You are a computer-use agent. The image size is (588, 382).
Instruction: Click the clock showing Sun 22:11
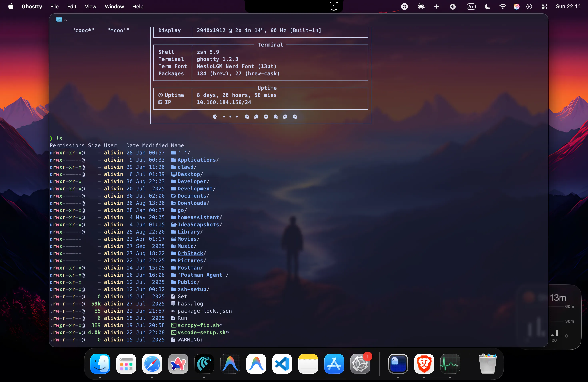tap(568, 7)
